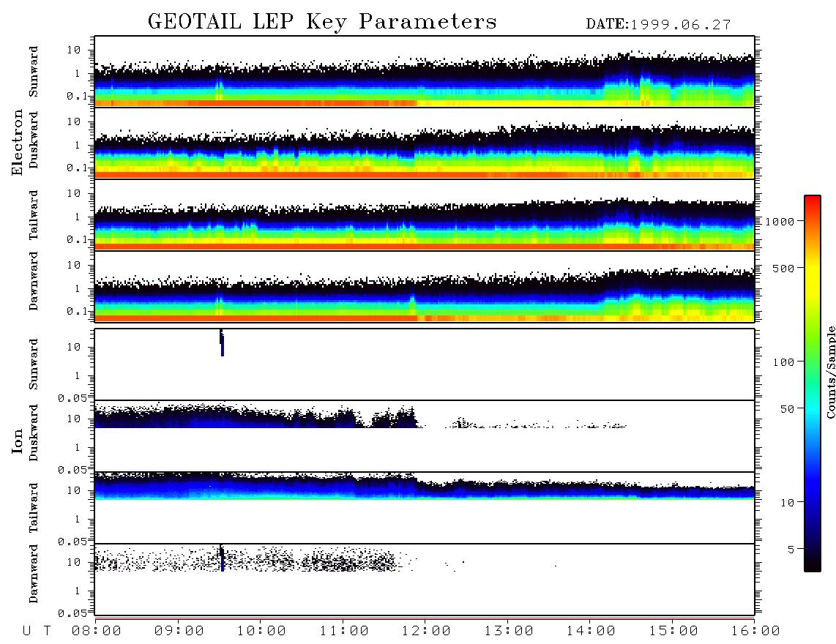
Task: Click the 0.1 tick of Electron Dawnward panel
Action: 77,311
